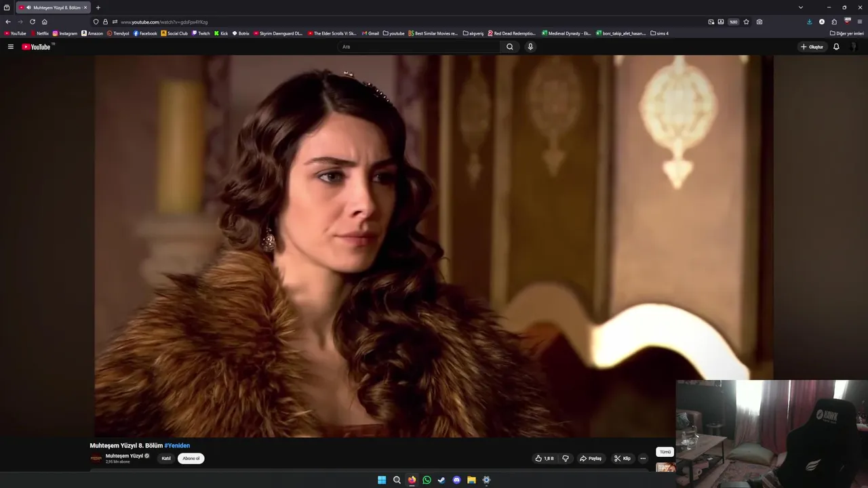The height and width of the screenshot is (488, 868).
Task: Toggle picture-in-picture icon in address bar
Action: tap(711, 22)
